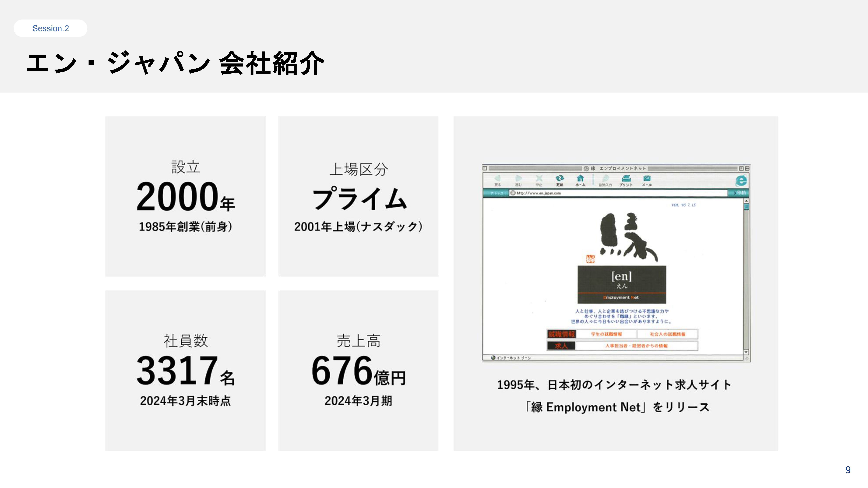Image resolution: width=868 pixels, height=488 pixels.
Task: Click the scrollbar up arrow in browser
Action: pyautogui.click(x=746, y=201)
